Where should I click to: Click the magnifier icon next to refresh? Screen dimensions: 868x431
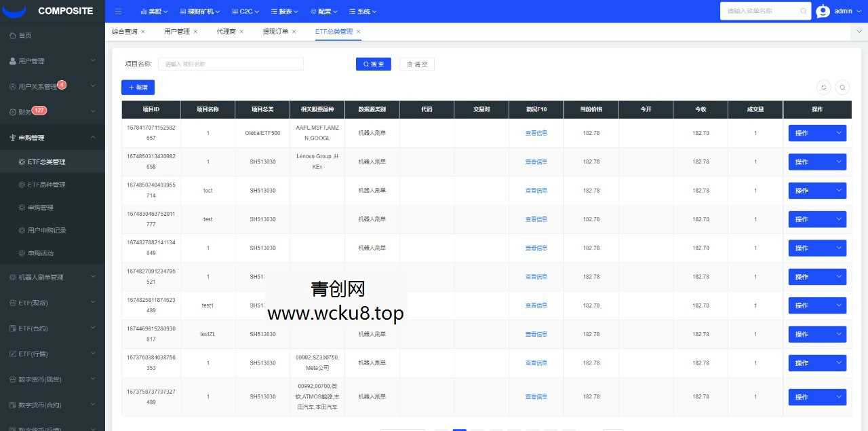(x=842, y=88)
